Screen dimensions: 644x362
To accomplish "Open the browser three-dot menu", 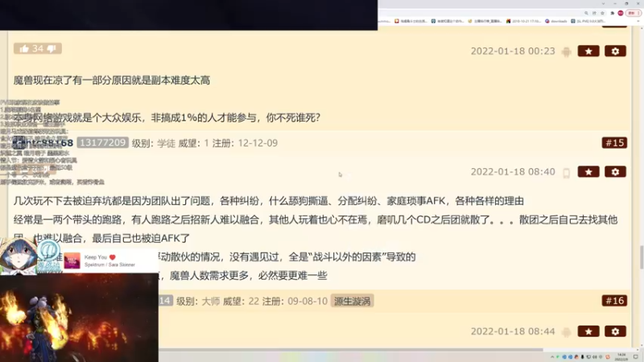I will click(x=639, y=13).
